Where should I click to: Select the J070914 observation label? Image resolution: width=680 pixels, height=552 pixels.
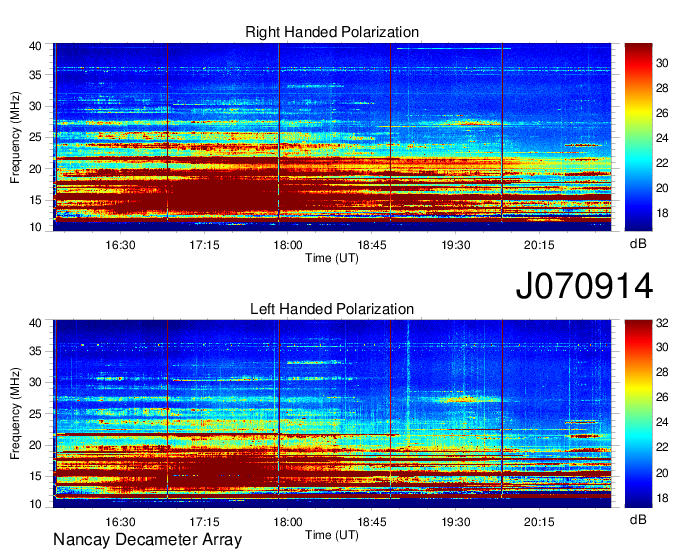click(x=584, y=286)
